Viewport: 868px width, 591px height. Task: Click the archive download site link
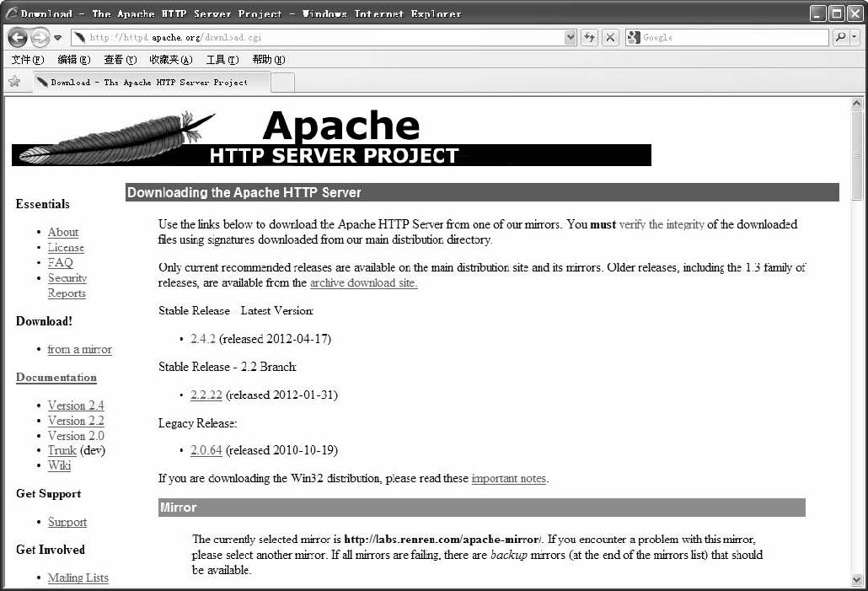[364, 282]
